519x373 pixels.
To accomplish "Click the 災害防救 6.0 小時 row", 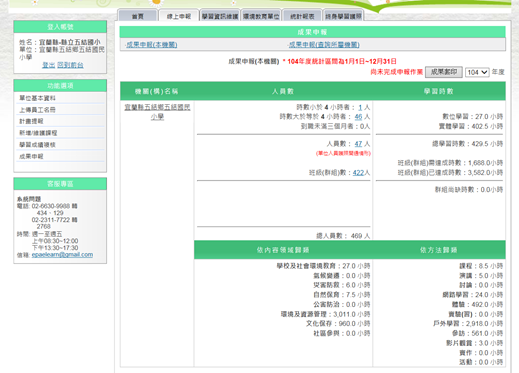I will tap(342, 285).
